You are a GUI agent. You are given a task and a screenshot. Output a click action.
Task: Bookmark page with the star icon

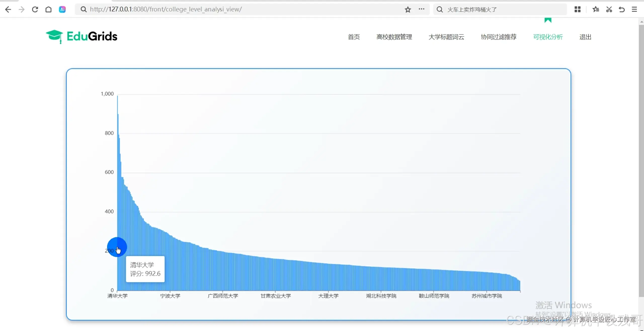pos(408,10)
